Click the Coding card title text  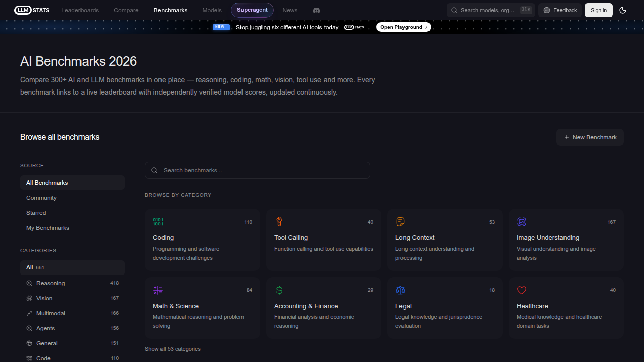[163, 238]
